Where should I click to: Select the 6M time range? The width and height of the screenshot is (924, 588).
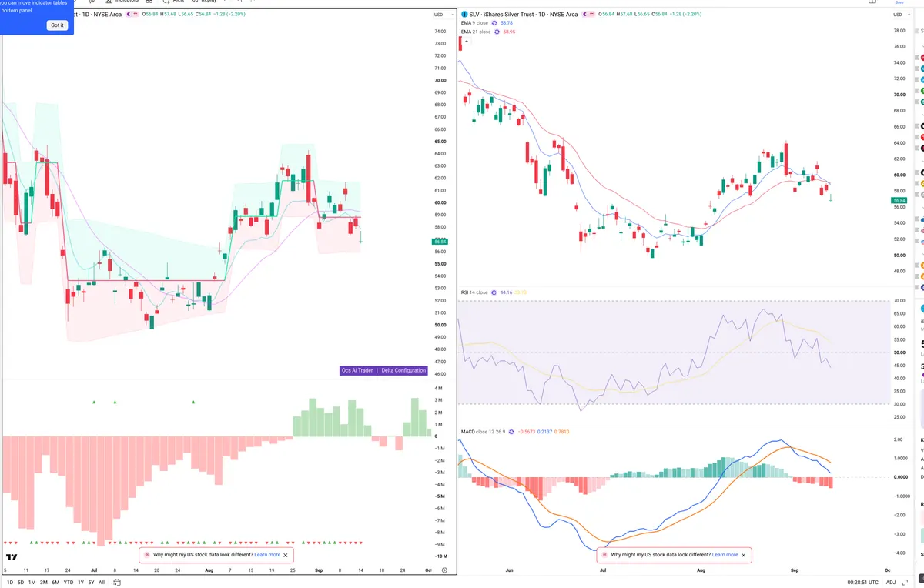pyautogui.click(x=55, y=583)
